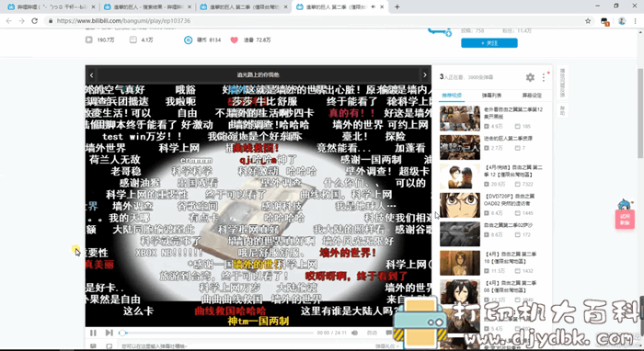Click the audio speaker icon on active tab

373,7
